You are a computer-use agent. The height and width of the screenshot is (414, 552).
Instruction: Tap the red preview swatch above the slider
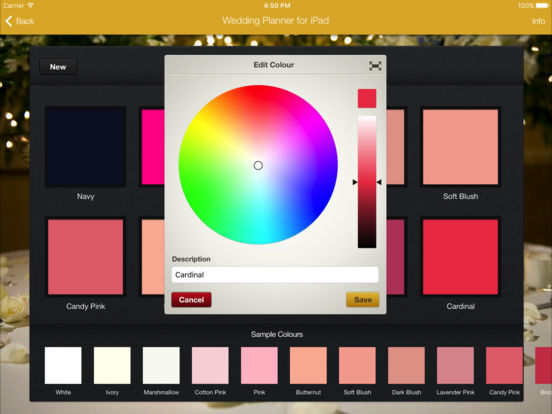367,98
